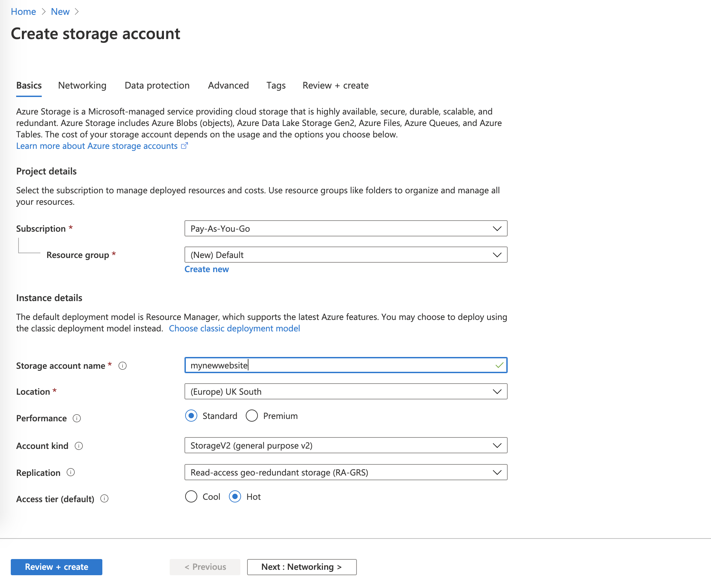Switch to the Networking tab

coord(82,85)
